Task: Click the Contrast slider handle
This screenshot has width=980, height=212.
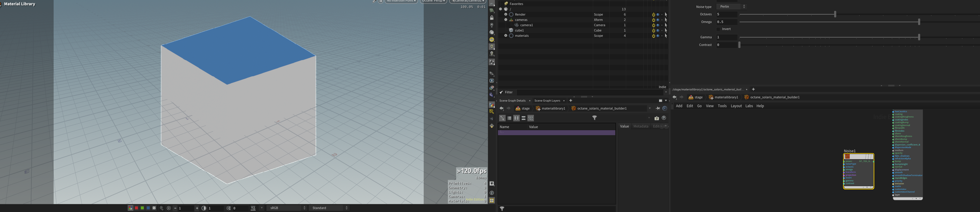Action: [x=740, y=45]
